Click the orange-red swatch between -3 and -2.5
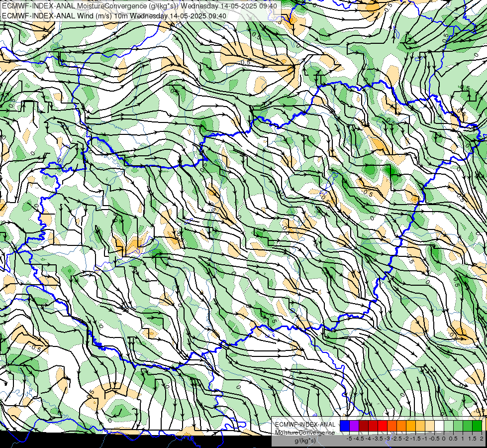Screen dimensions: 487x448 pos(392,426)
